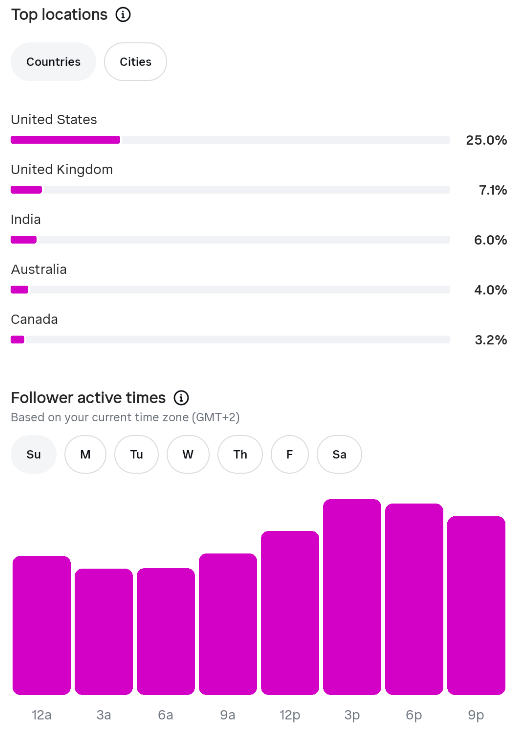Click the Canada location label
Viewport: 513px width, 744px height.
point(34,319)
